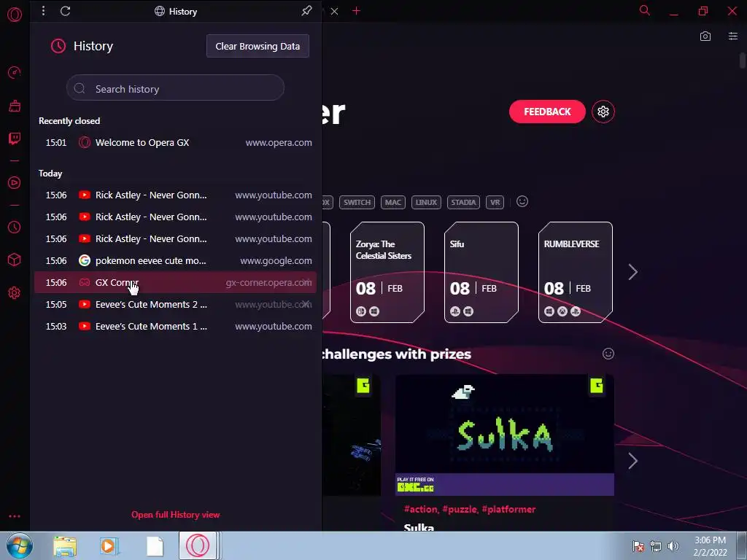Click Open full History view link
The width and height of the screenshot is (747, 560).
pos(175,515)
